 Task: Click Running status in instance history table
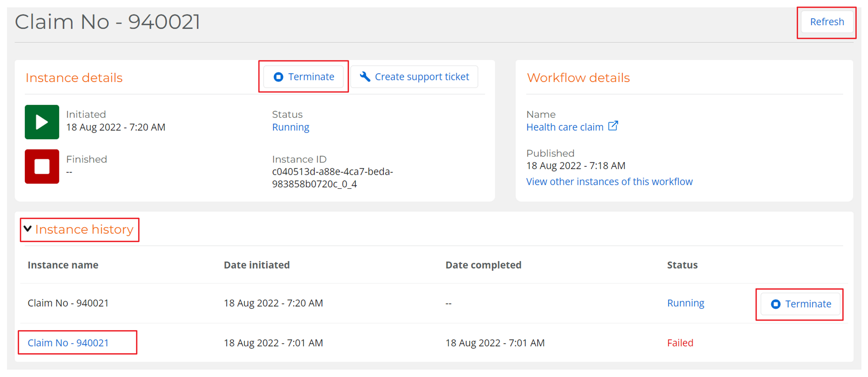tap(686, 303)
